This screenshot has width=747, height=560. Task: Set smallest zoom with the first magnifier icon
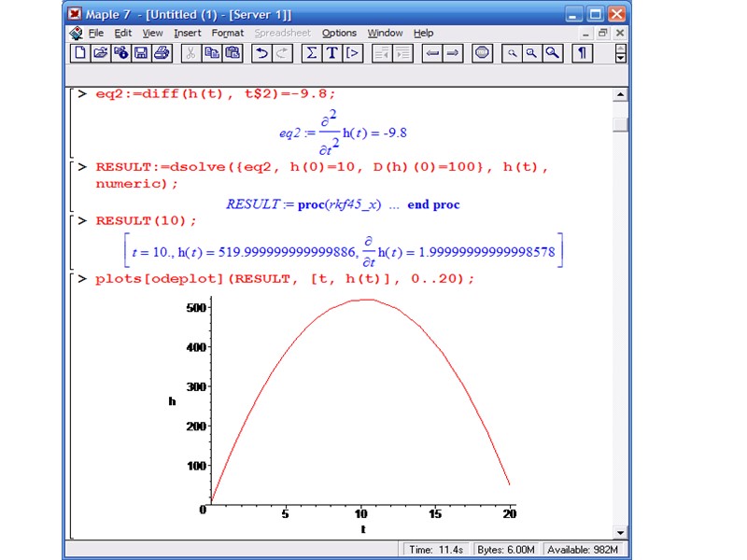[x=512, y=53]
